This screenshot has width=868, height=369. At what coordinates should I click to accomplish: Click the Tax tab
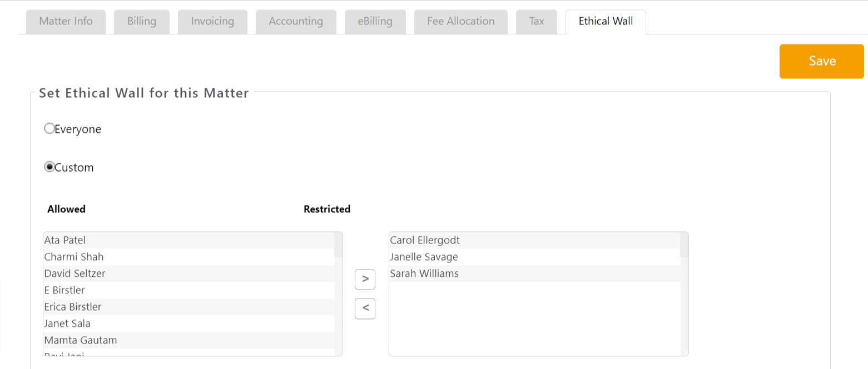point(536,22)
